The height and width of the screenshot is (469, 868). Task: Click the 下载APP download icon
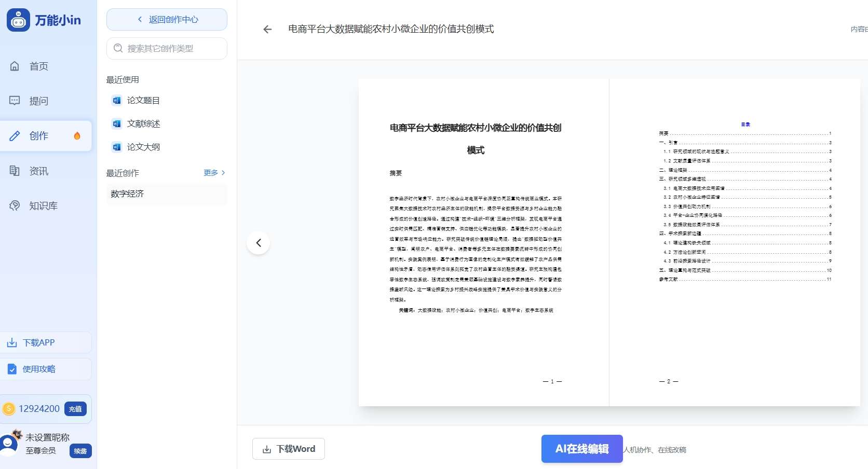[11, 342]
